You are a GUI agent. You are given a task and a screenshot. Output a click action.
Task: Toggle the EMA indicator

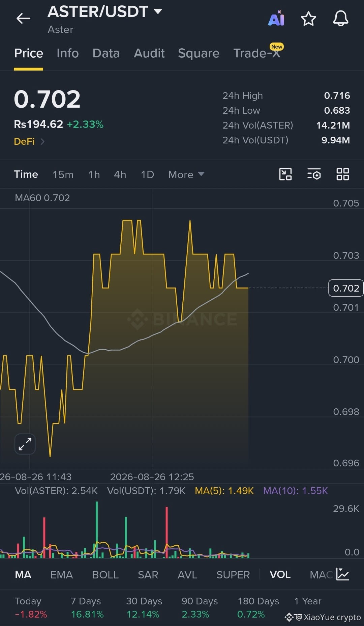(61, 574)
